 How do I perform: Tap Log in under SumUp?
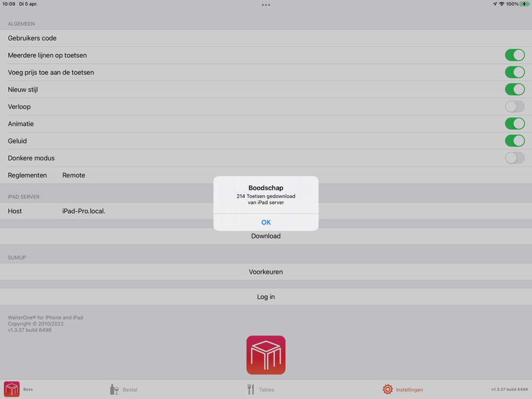(x=265, y=296)
